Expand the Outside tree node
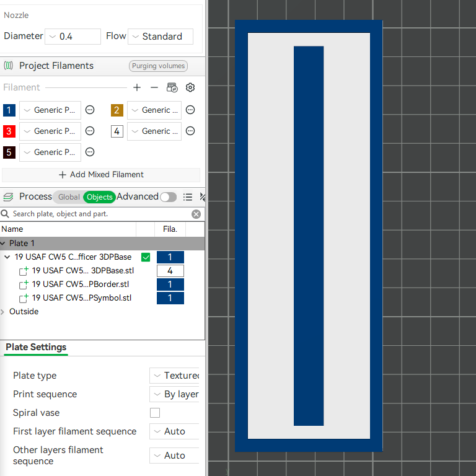The image size is (476, 476). (2, 312)
